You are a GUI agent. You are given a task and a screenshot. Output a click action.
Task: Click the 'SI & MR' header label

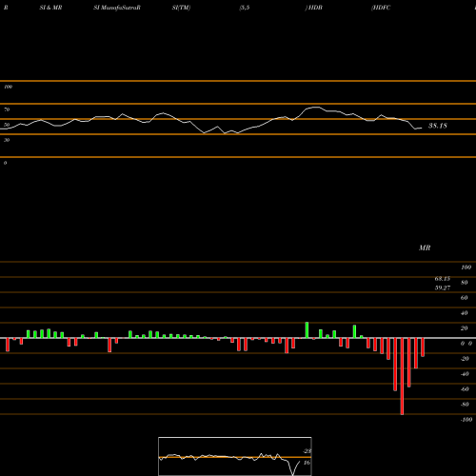(x=50, y=8)
